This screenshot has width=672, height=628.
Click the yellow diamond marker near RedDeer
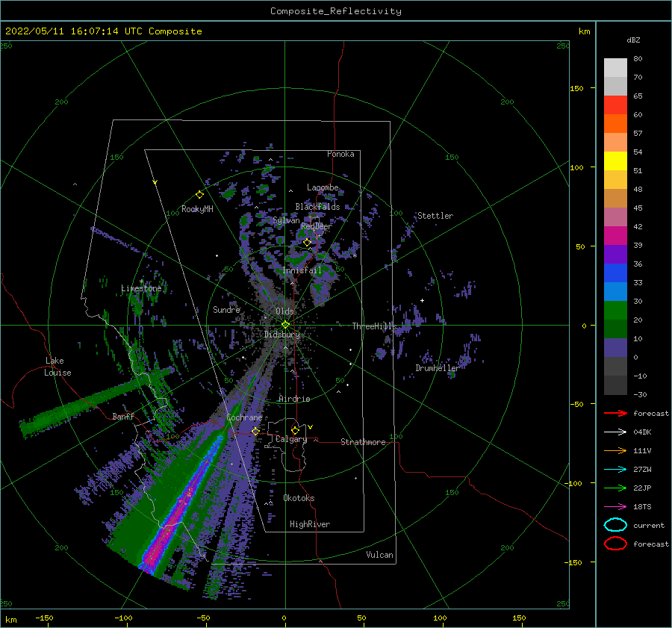[x=307, y=243]
